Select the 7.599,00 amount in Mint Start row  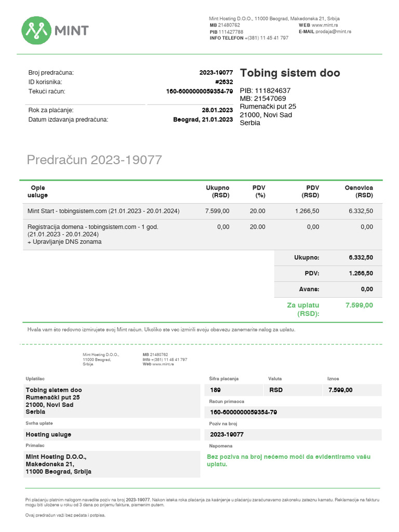pyautogui.click(x=217, y=211)
